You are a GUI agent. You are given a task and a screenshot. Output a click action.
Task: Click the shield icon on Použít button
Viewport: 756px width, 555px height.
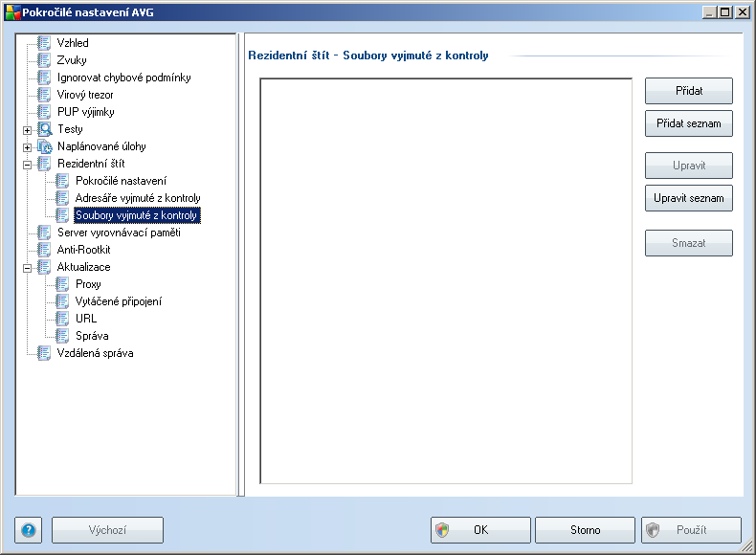tap(653, 530)
